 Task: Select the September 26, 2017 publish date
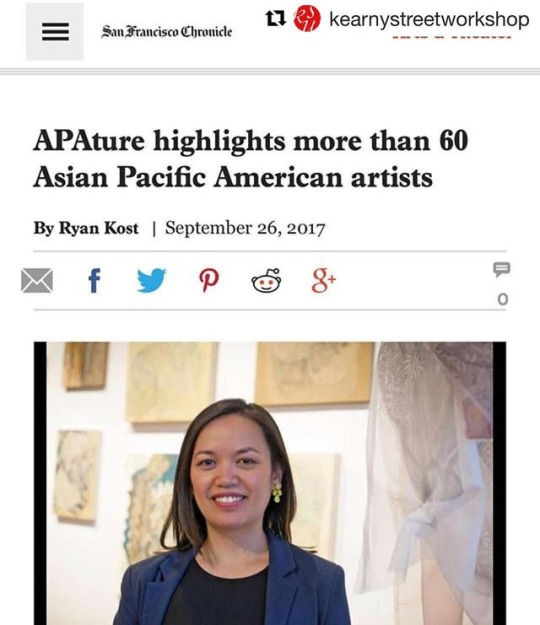click(245, 228)
